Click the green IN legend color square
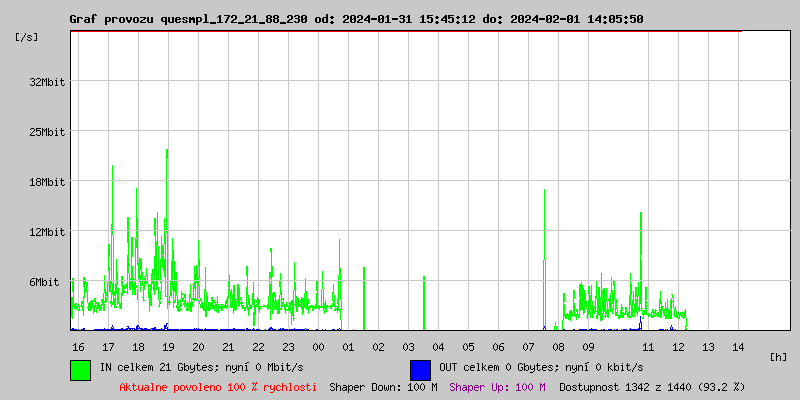Viewport: 800px width, 400px height. point(80,369)
